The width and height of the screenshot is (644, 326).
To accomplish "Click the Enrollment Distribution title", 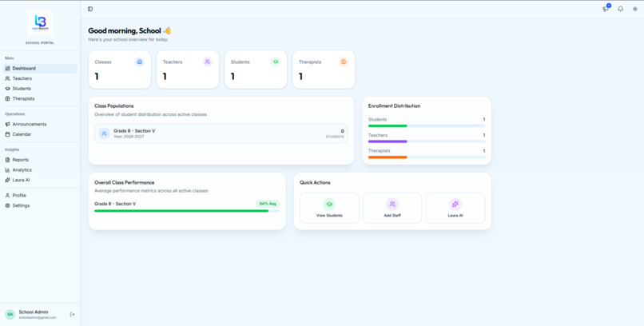I will 394,106.
